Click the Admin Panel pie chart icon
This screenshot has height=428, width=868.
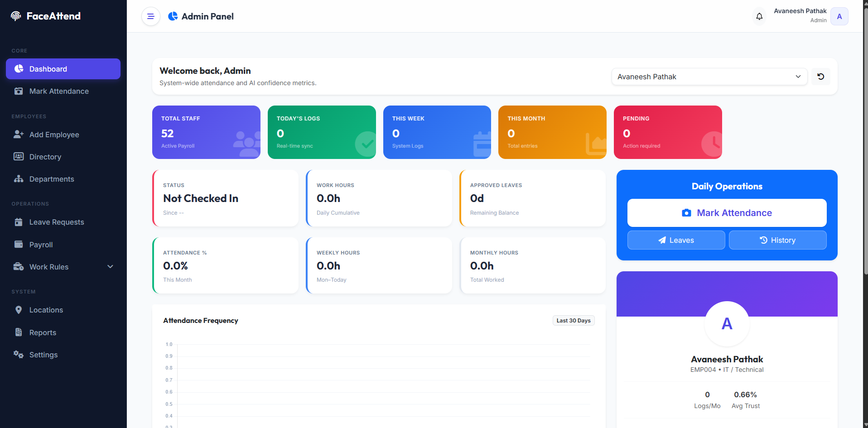pyautogui.click(x=173, y=16)
